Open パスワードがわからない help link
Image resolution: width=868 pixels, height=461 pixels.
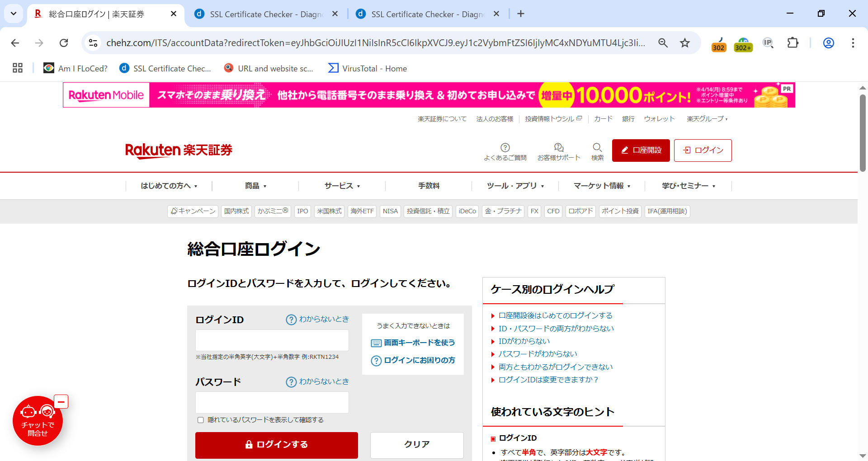(538, 354)
